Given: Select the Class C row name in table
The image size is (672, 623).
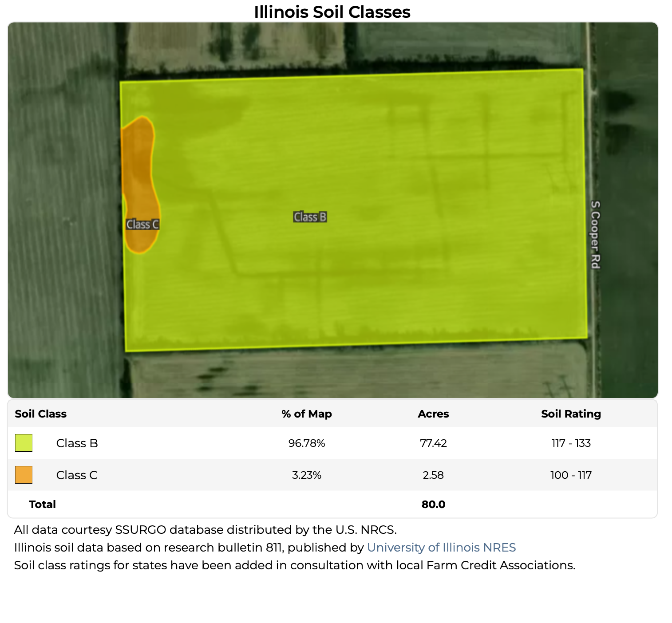Looking at the screenshot, I should (x=77, y=475).
